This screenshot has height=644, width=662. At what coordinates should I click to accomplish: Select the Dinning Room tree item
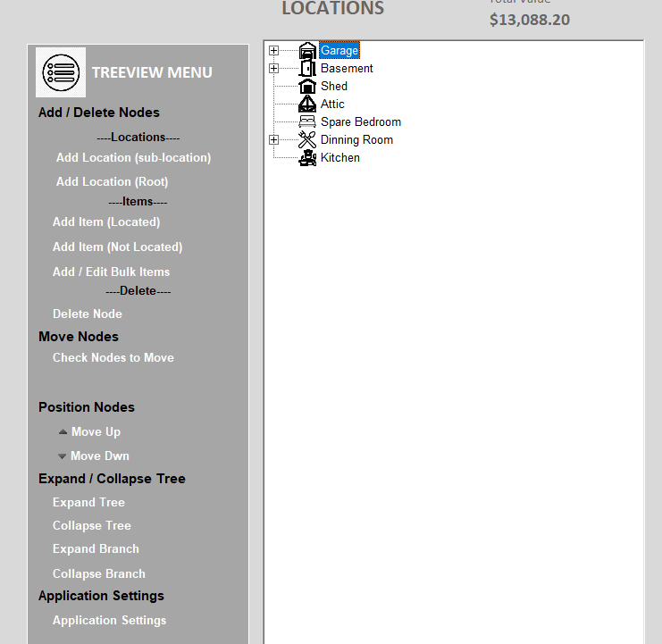(356, 139)
